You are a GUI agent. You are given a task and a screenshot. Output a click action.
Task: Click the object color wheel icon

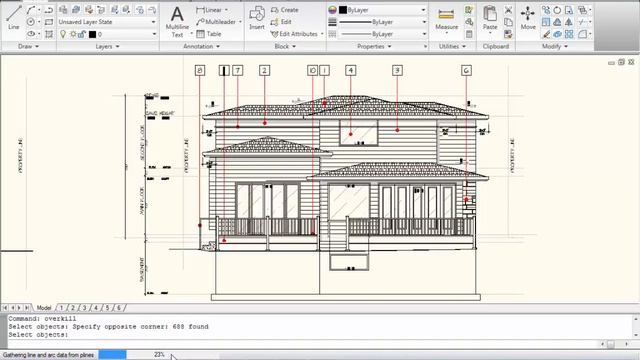tap(333, 10)
